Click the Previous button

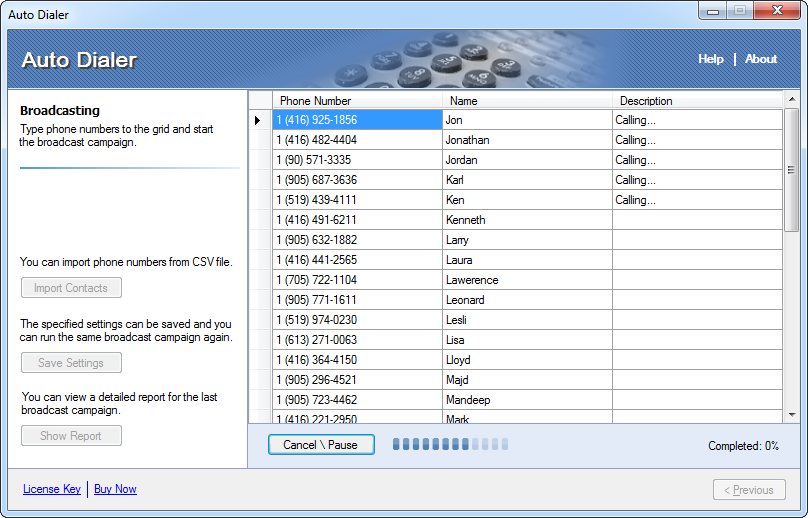point(749,490)
